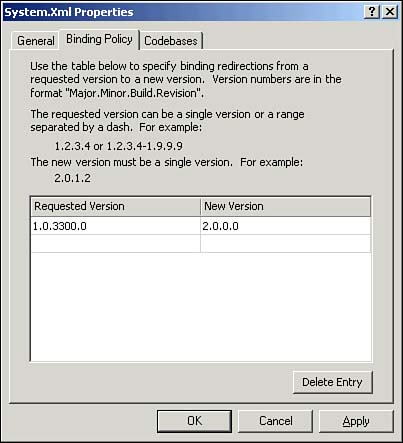This screenshot has width=403, height=443.
Task: Select the 1.0.3300.0 requested version cell
Action: coord(116,226)
